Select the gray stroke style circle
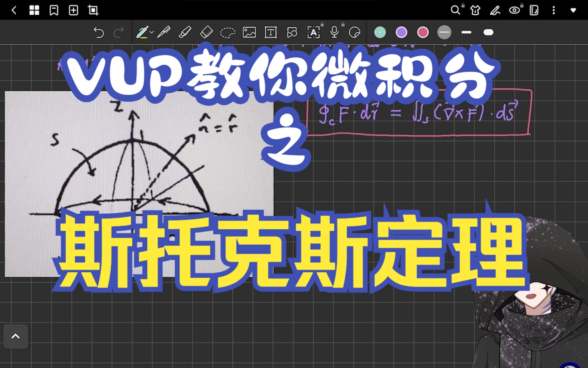588x368 pixels. pyautogui.click(x=444, y=32)
